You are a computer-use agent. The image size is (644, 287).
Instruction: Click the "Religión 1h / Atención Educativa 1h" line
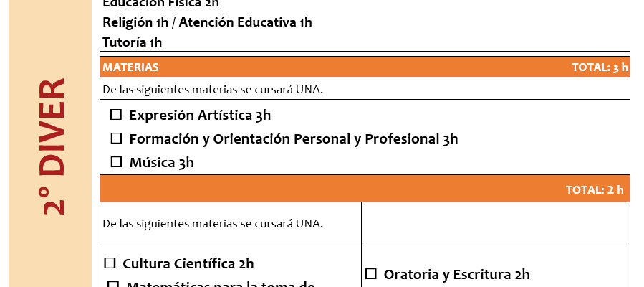tap(207, 22)
